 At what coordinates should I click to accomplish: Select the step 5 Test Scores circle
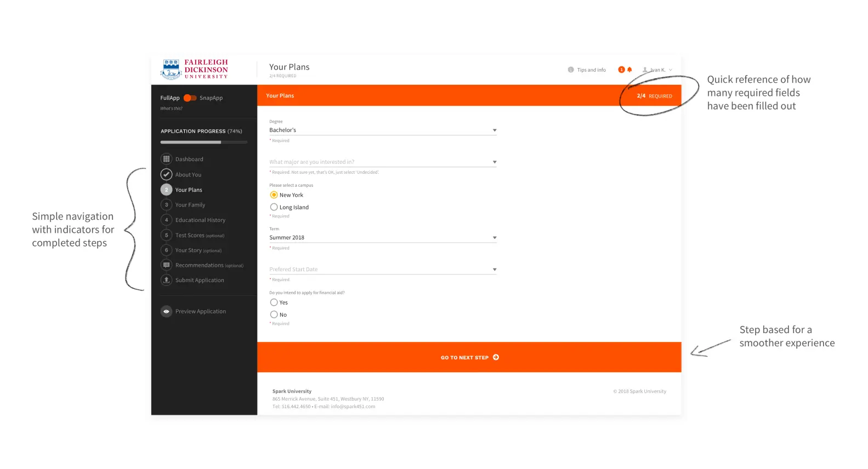pyautogui.click(x=166, y=235)
